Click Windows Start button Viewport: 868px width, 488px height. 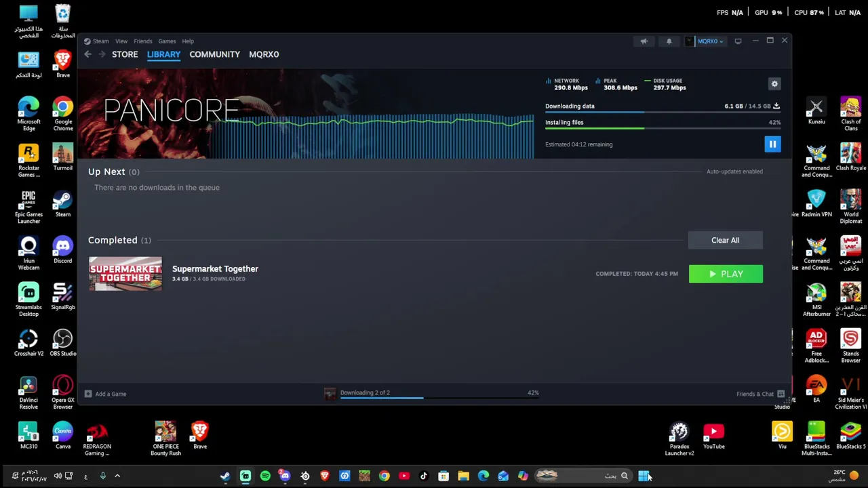644,476
